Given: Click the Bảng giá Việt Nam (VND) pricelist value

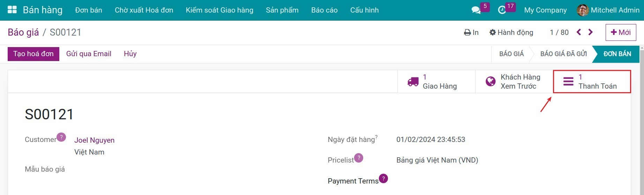Looking at the screenshot, I should tap(437, 160).
